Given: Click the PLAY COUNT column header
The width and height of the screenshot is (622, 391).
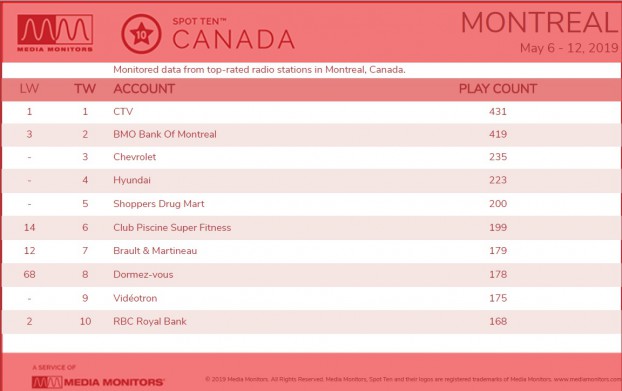Looking at the screenshot, I should [x=498, y=89].
